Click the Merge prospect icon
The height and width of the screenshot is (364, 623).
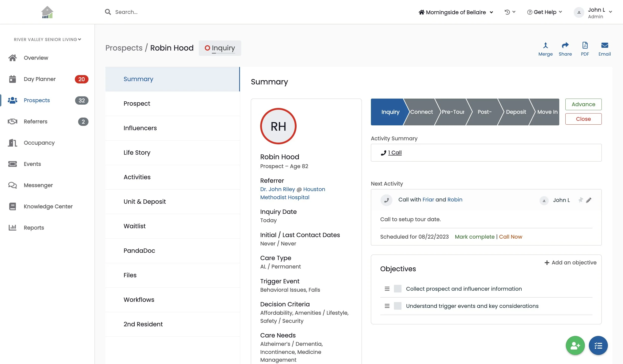[x=545, y=46]
